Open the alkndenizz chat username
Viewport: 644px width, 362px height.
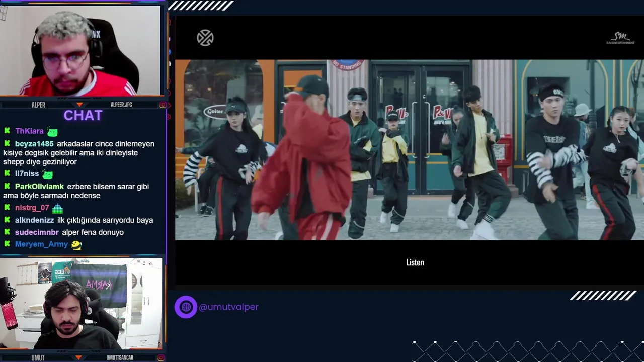34,220
